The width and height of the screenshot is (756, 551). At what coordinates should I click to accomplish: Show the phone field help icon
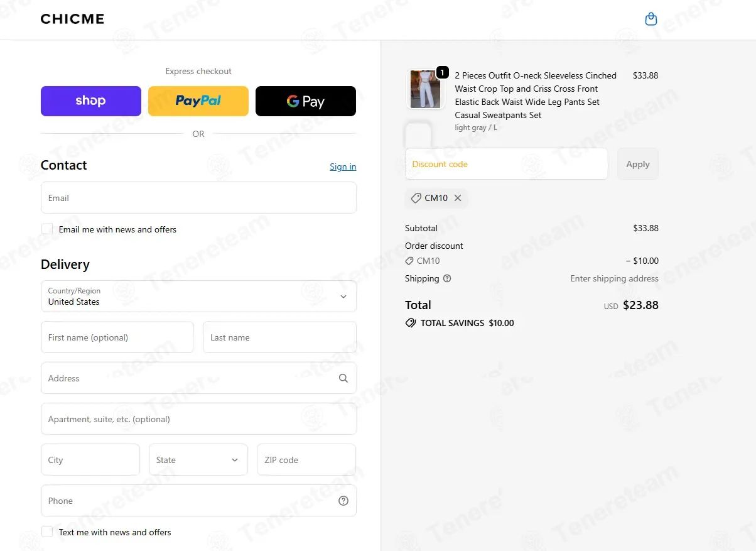(x=343, y=501)
